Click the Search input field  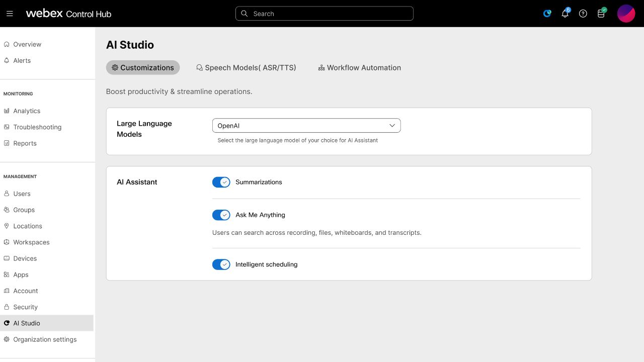point(325,14)
